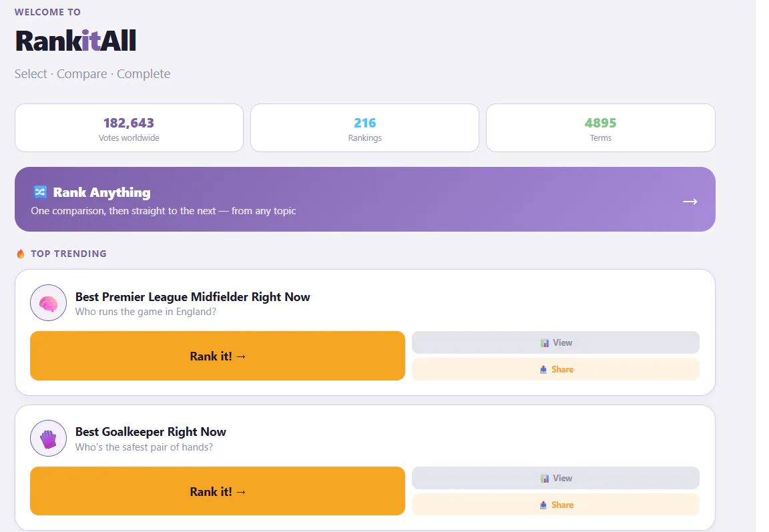The height and width of the screenshot is (532, 769).
Task: Click the Best Goalkeeper Right Now title
Action: tap(151, 431)
